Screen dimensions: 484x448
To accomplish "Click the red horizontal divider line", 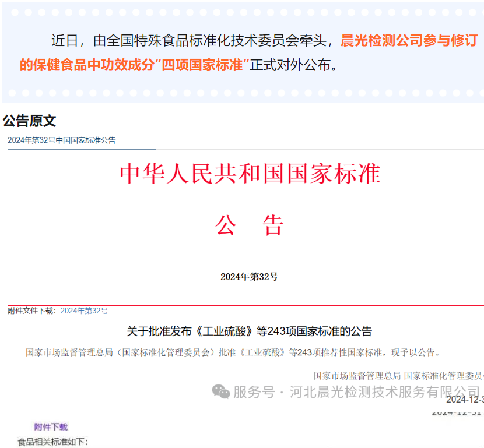I will 245,305.
